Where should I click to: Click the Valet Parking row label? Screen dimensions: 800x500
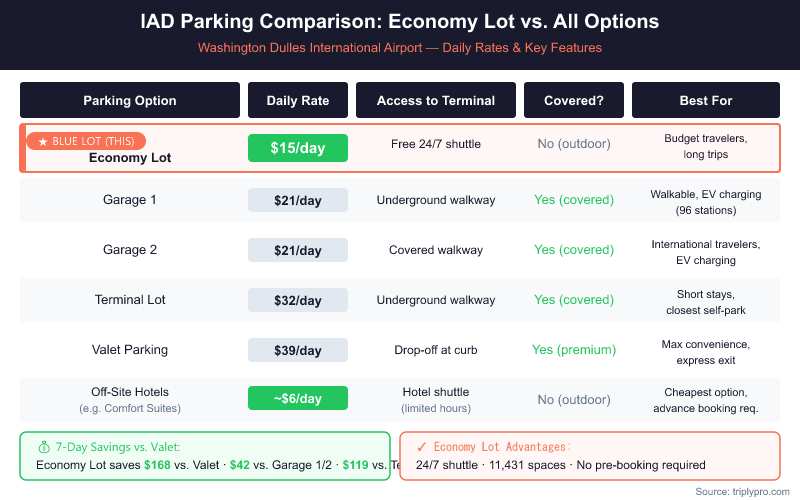(130, 350)
